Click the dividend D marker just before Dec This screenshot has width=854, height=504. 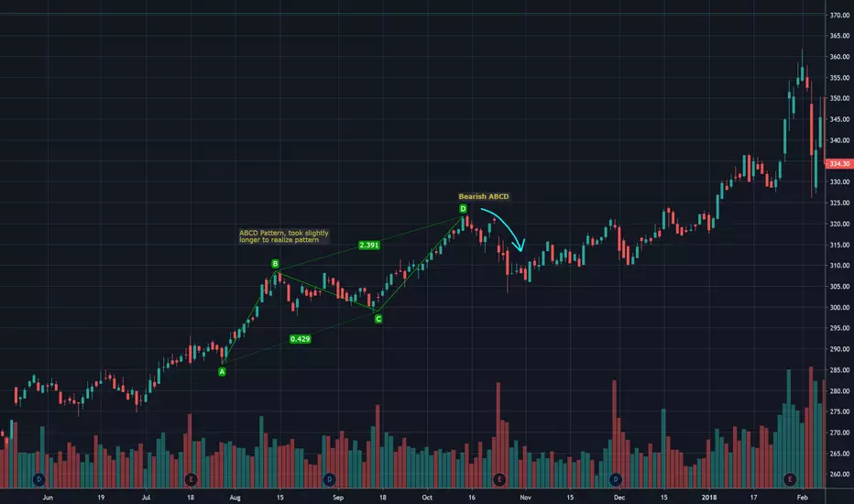click(x=616, y=479)
